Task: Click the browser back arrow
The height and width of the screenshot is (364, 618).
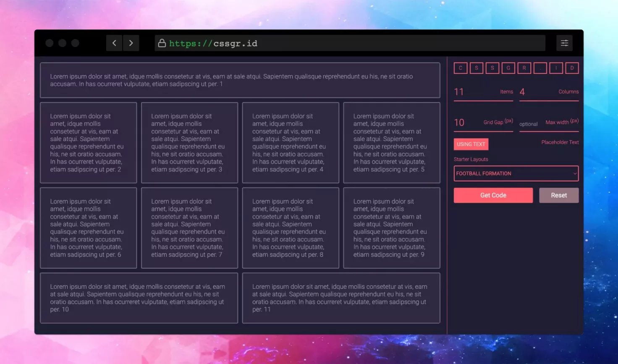Action: coord(114,43)
